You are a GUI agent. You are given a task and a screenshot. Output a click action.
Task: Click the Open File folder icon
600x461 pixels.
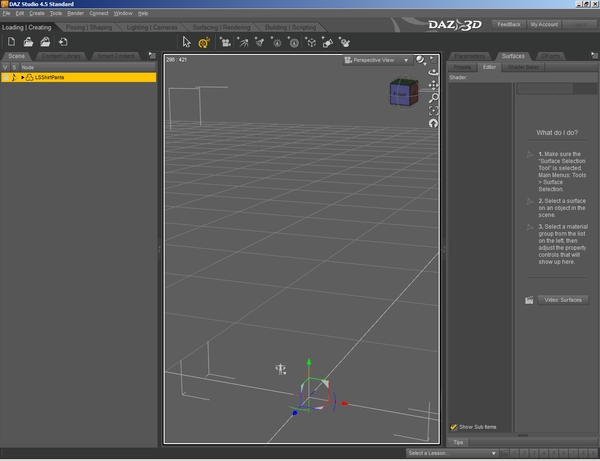click(x=28, y=42)
